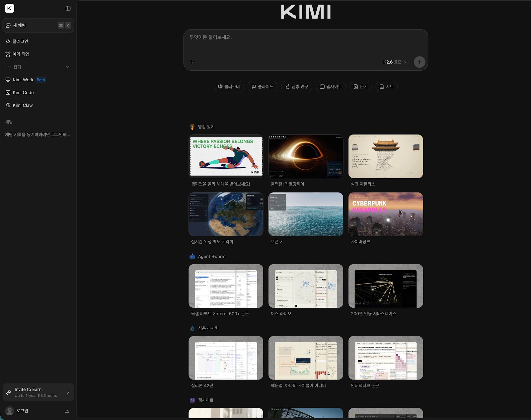This screenshot has height=420, width=531.
Task: Open the soccer player champion promo thumbnail
Action: pyautogui.click(x=226, y=156)
